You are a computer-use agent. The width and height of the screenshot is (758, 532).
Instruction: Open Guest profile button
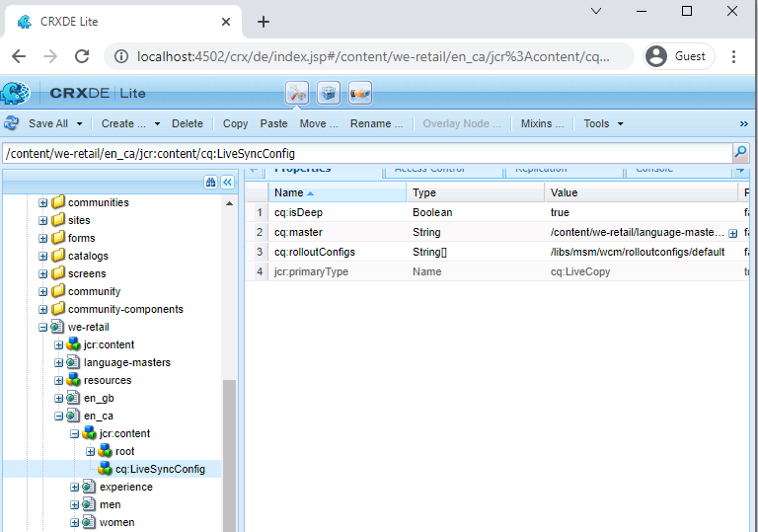pyautogui.click(x=678, y=56)
